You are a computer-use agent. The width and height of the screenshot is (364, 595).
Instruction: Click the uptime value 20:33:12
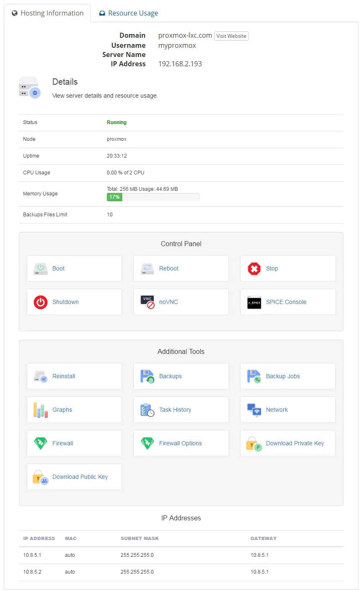coord(117,156)
